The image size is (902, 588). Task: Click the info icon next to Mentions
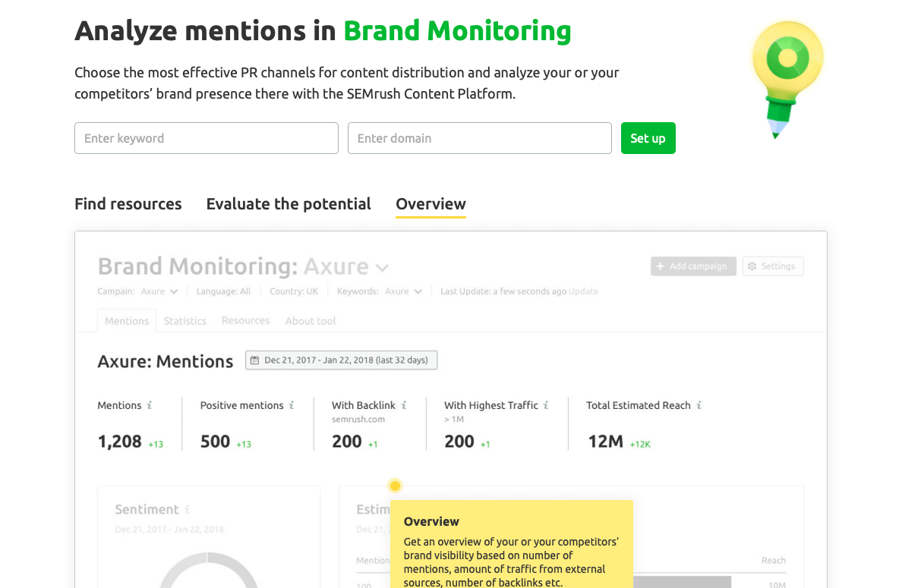[150, 405]
